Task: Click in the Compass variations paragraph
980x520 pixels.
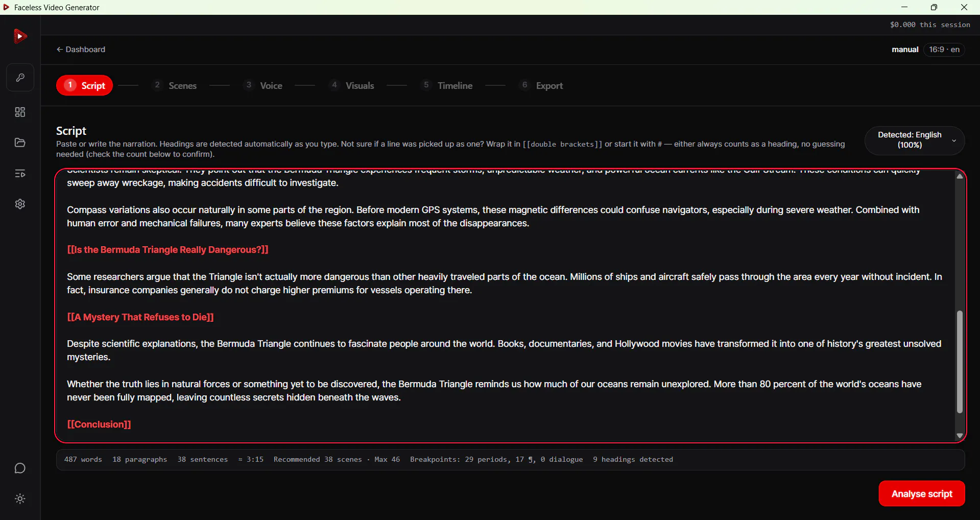Action: point(493,217)
